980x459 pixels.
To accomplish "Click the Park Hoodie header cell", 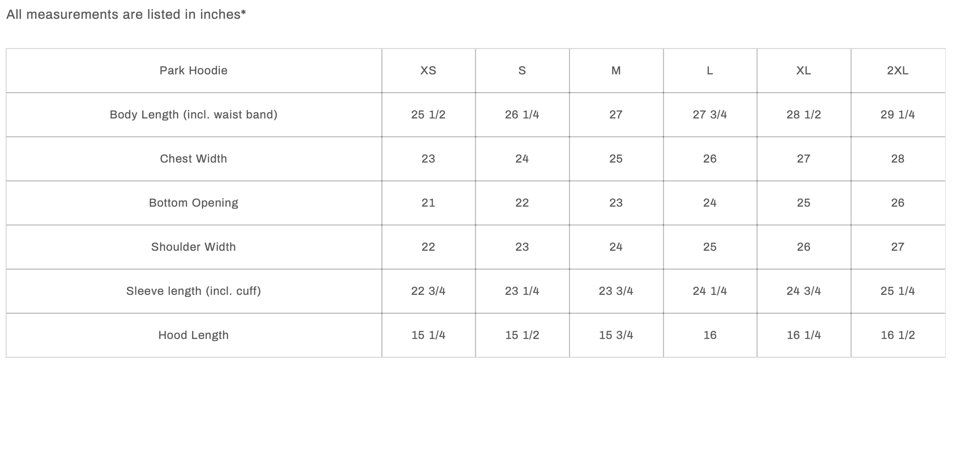I will [194, 71].
